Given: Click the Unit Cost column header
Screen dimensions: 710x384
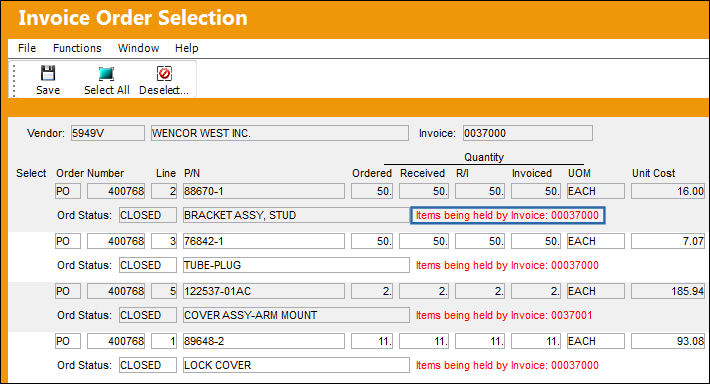Looking at the screenshot, I should coord(653,173).
